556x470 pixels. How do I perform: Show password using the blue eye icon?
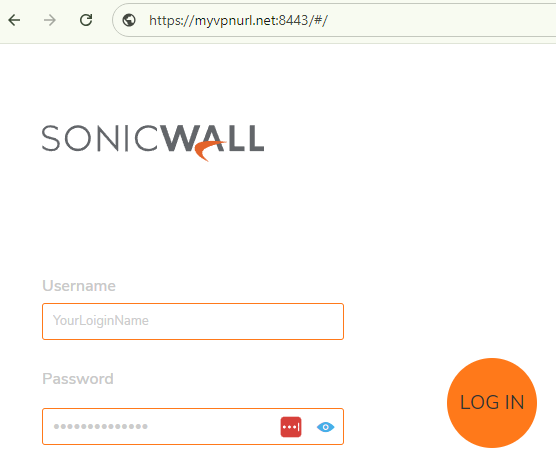click(325, 427)
